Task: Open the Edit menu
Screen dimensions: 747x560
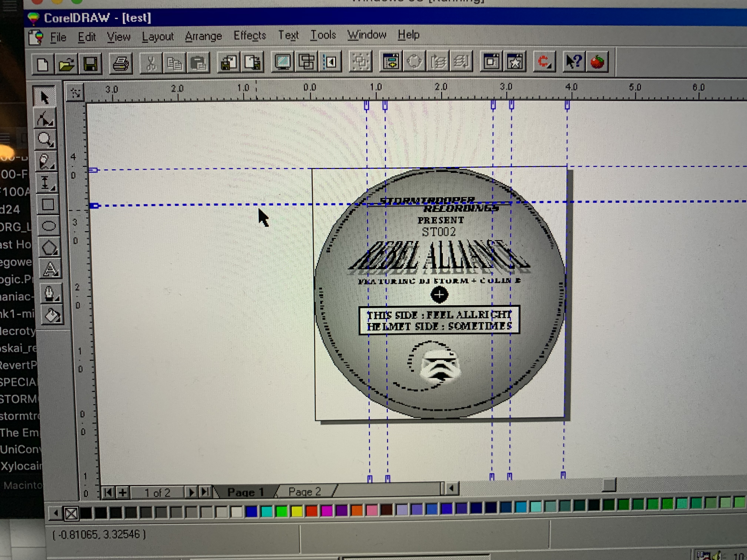Action: (87, 37)
